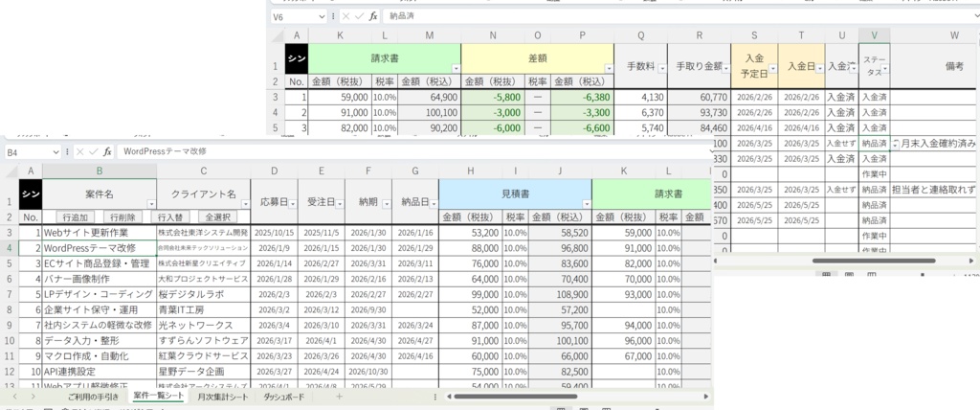This screenshot has width=980, height=410.
Task: Switch to ご利用の手引き sheet tab
Action: pyautogui.click(x=93, y=397)
